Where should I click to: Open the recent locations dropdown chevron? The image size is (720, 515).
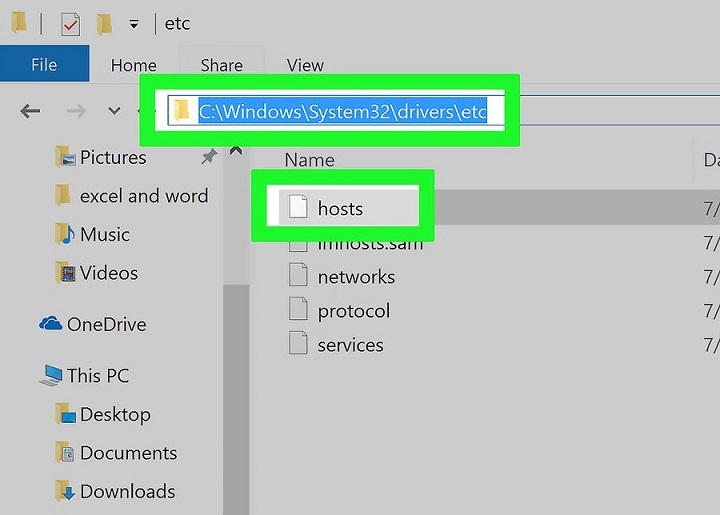coord(114,111)
